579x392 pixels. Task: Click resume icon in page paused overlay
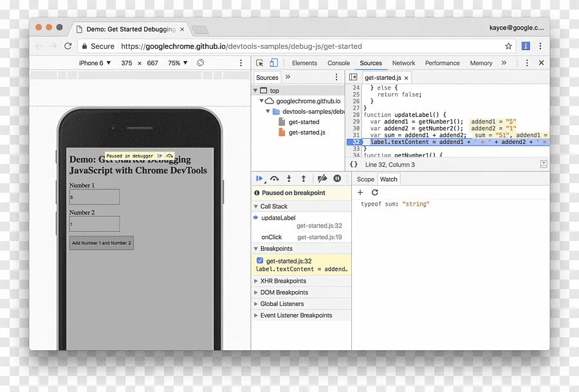coord(160,156)
